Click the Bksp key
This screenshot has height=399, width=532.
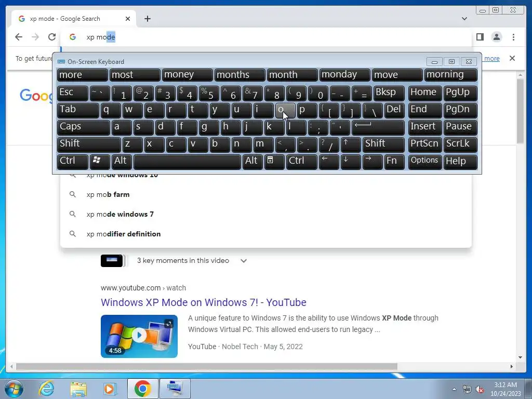[389, 94]
